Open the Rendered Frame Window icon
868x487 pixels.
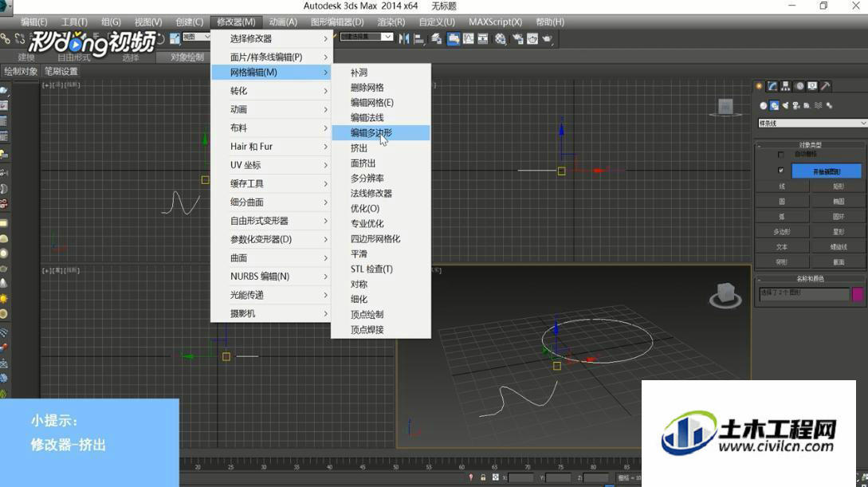(532, 39)
